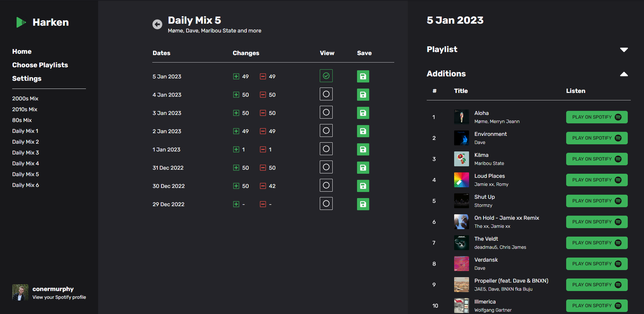Play Environment on Spotify

coord(597,138)
